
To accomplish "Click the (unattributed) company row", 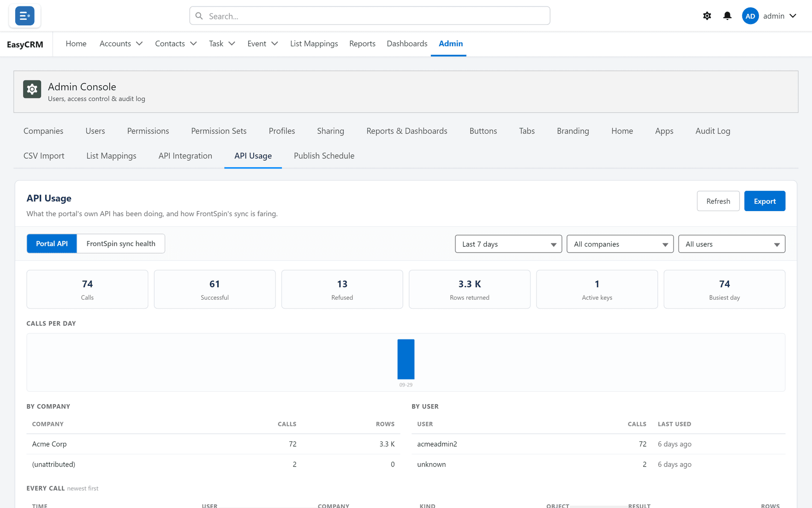I will tap(213, 464).
